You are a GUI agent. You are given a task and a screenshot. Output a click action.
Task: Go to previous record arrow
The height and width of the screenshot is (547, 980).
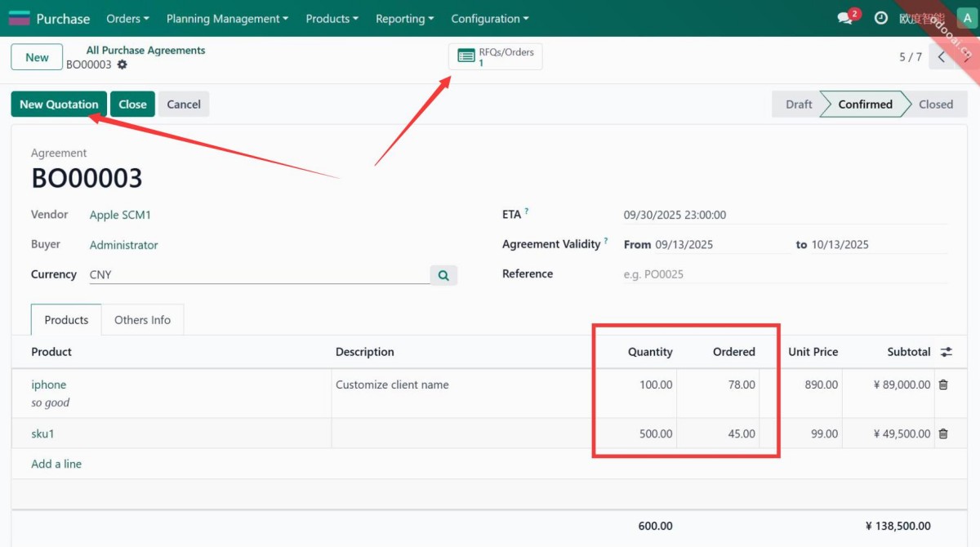click(942, 57)
